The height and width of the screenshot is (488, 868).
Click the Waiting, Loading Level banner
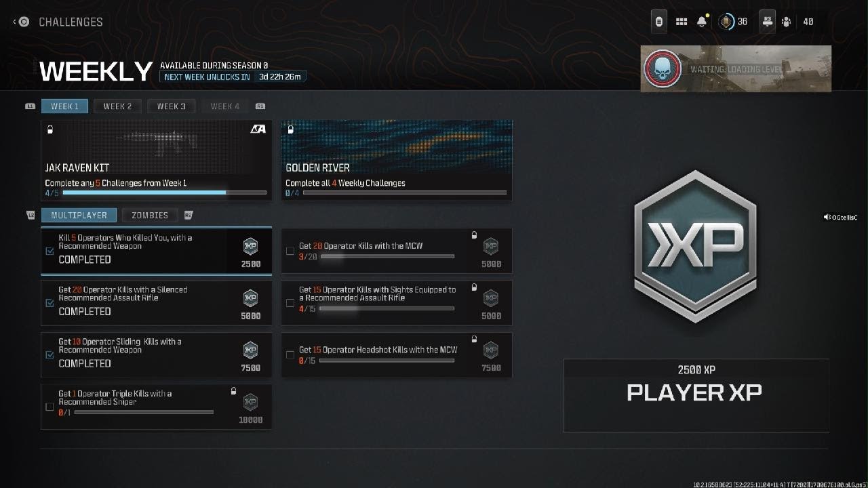736,69
